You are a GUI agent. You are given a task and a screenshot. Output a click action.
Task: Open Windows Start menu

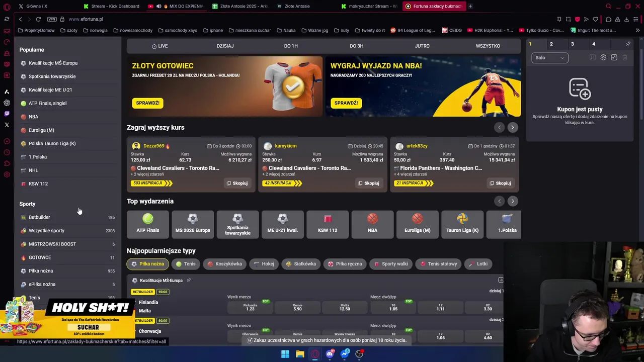[285, 354]
